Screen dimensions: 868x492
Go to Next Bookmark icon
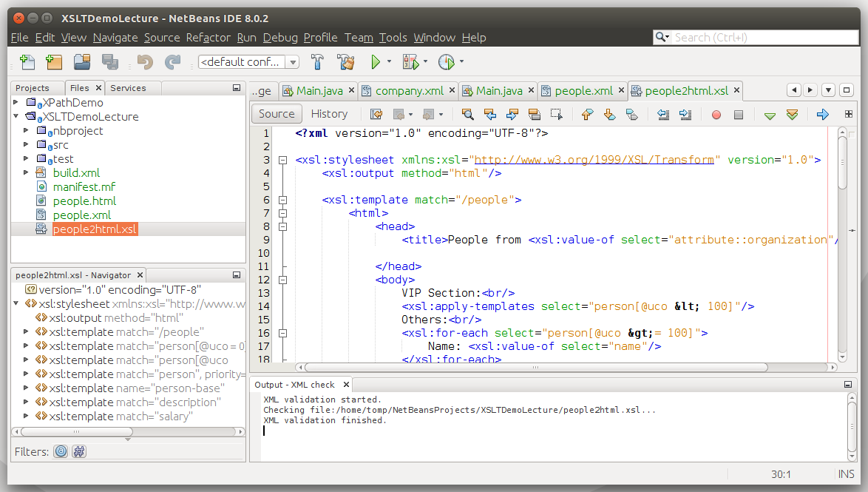pyautogui.click(x=609, y=114)
